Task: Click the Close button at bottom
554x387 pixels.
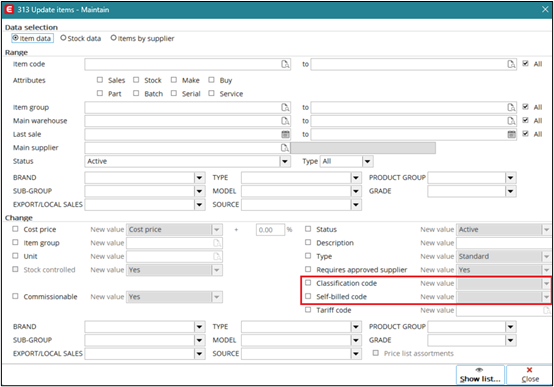Action: click(x=530, y=375)
